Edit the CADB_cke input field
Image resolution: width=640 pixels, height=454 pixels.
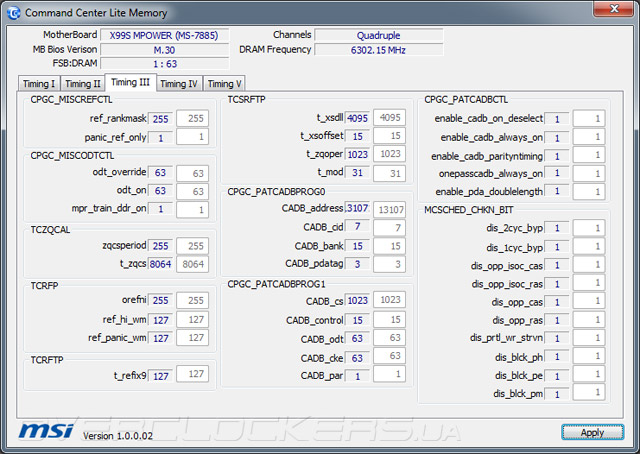point(389,355)
